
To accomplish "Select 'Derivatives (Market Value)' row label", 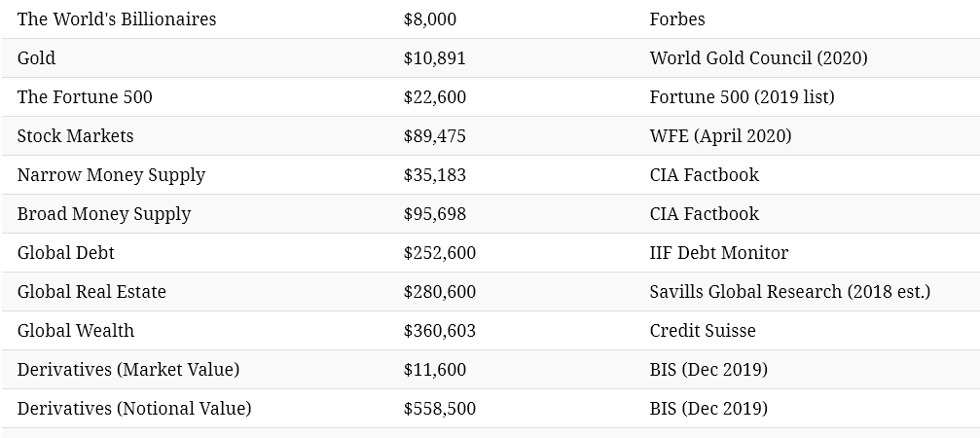I will 128,369.
